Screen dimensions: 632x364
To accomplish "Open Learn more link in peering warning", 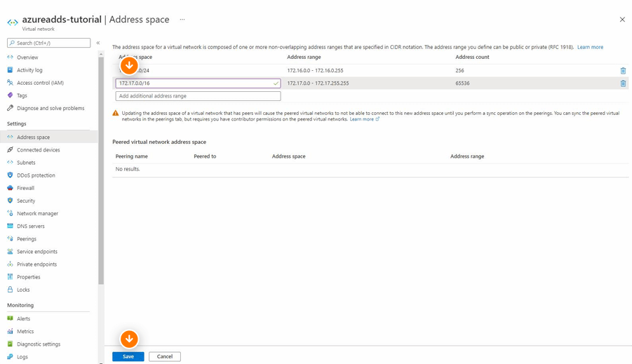I will coord(364,119).
